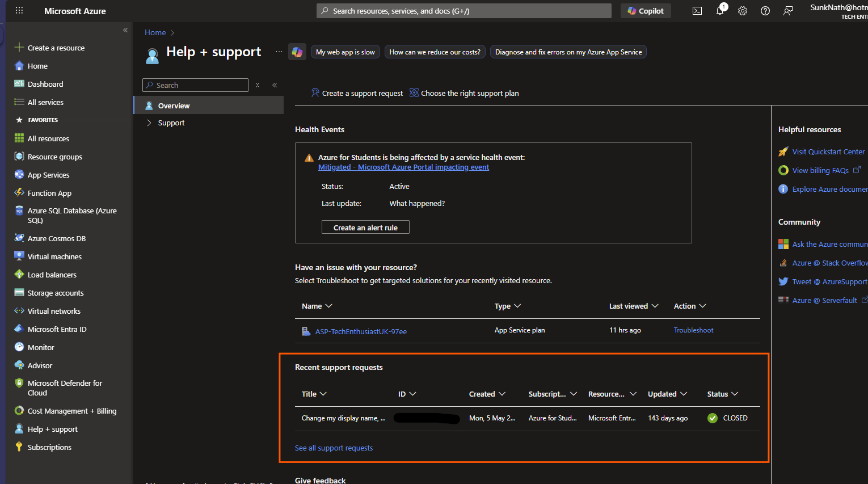Sort support requests by Created

[x=487, y=394]
